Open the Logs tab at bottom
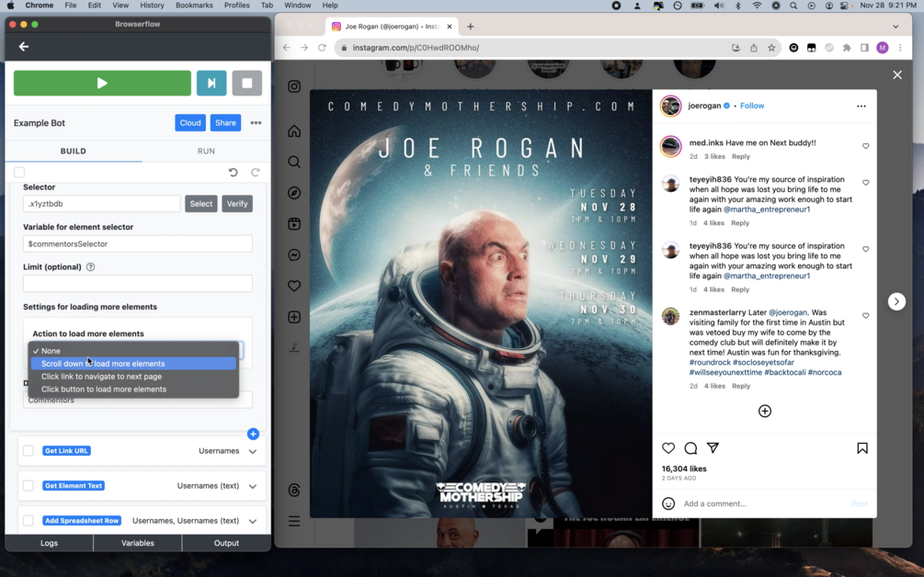Screen dimensions: 924x577 [49, 543]
